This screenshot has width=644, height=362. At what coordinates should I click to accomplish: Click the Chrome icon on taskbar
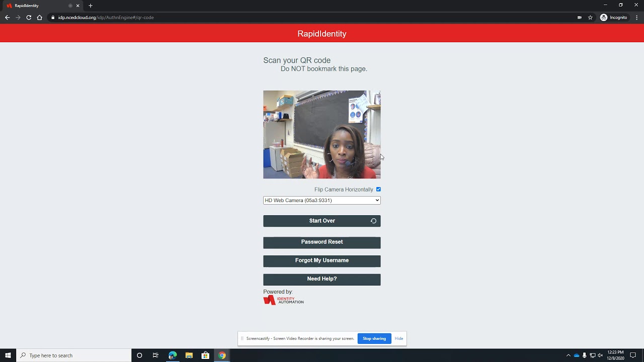[x=222, y=355]
